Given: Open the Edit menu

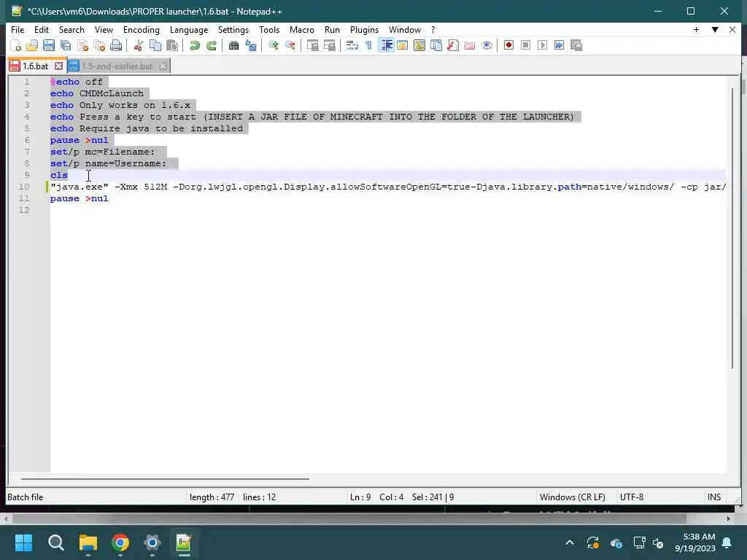Looking at the screenshot, I should [42, 29].
